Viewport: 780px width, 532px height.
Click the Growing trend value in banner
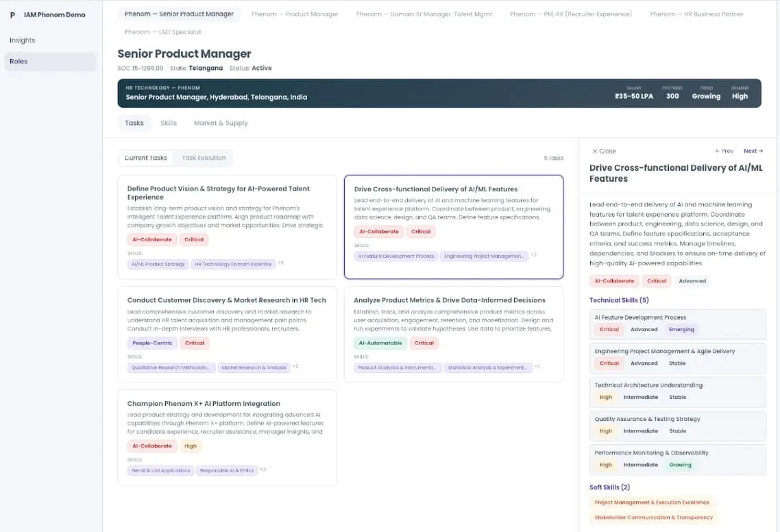(x=706, y=97)
